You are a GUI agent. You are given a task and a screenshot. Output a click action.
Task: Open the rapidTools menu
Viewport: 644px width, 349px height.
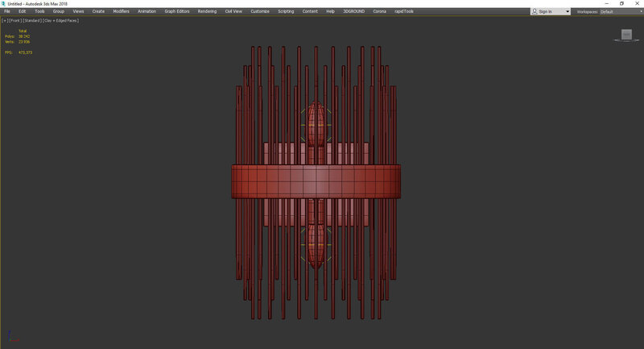[x=403, y=11]
